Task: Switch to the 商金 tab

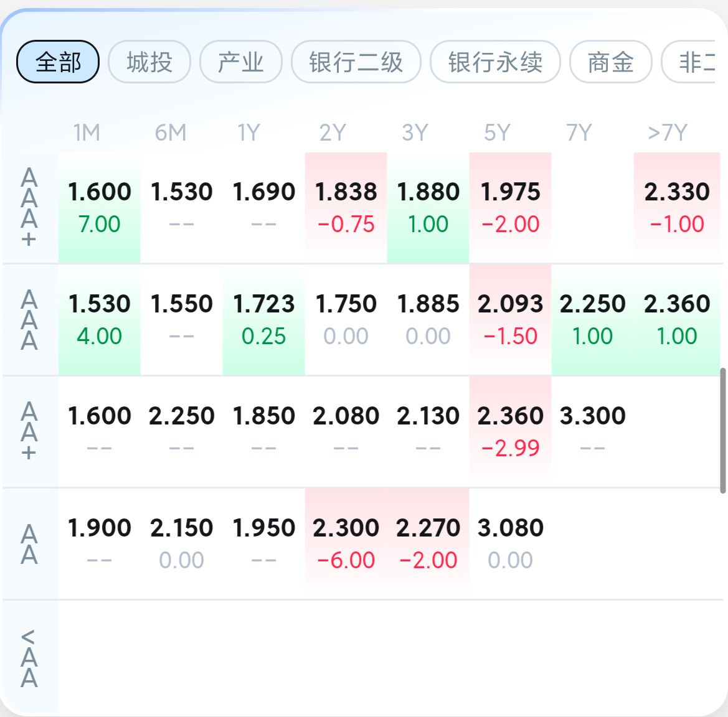Action: click(610, 62)
